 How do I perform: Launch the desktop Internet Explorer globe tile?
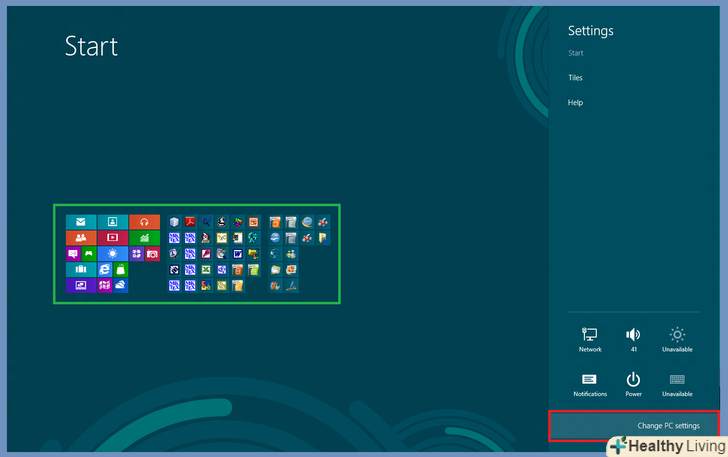[x=307, y=222]
